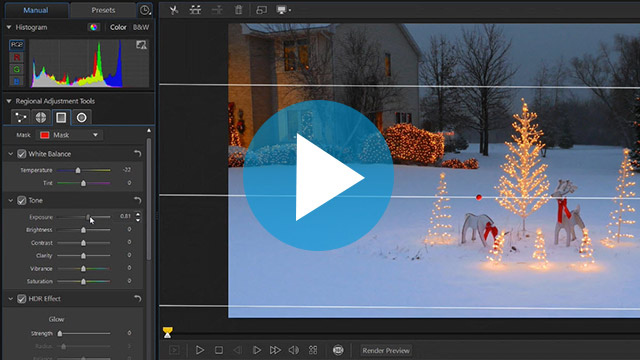
Task: Uncheck the HDR Effect checkbox
Action: click(x=22, y=299)
